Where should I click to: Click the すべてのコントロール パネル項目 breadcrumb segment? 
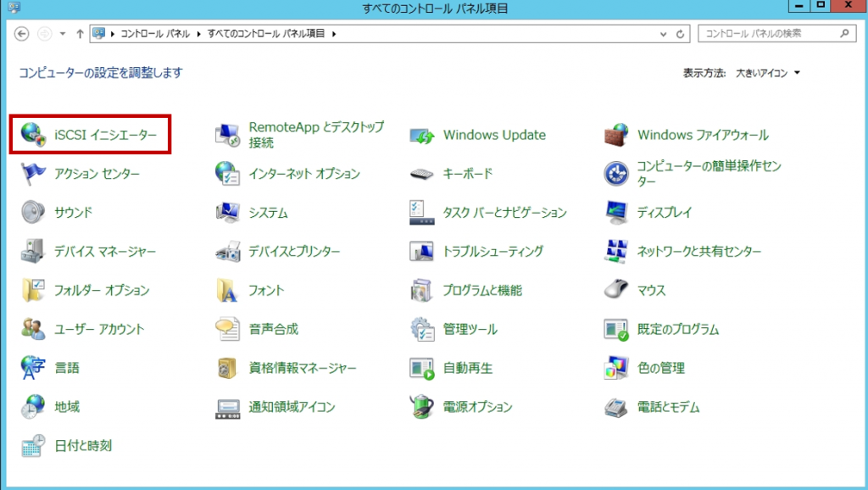[266, 34]
